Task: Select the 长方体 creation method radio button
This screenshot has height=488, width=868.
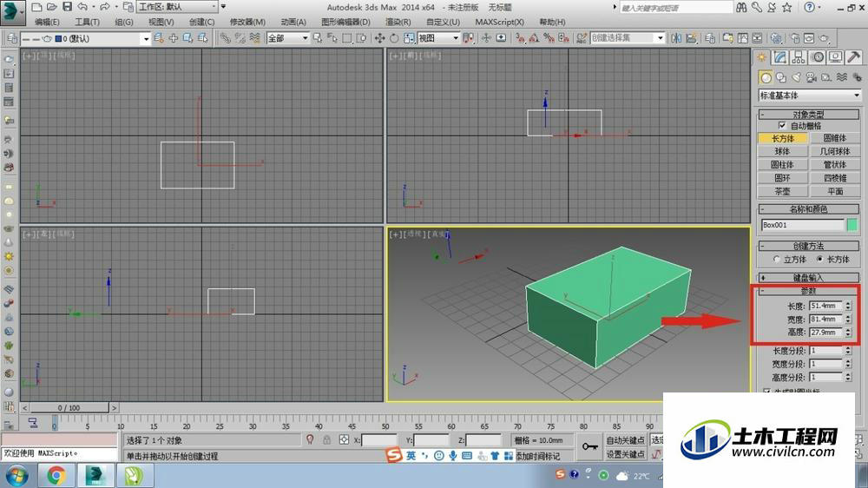Action: 820,260
